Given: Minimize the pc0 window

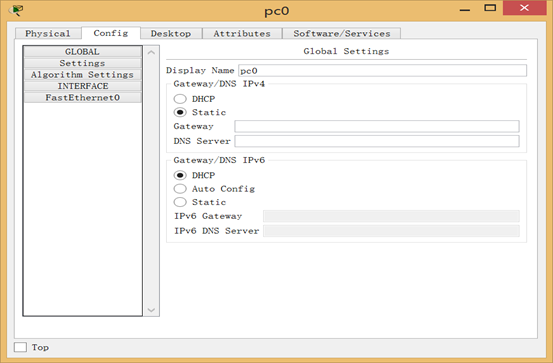Looking at the screenshot, I should tap(465, 9).
